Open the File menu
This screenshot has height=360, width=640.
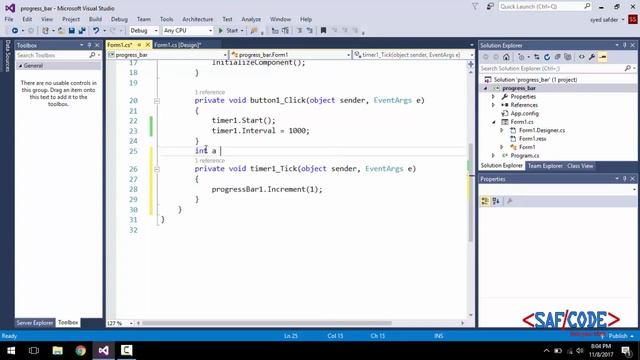click(9, 19)
